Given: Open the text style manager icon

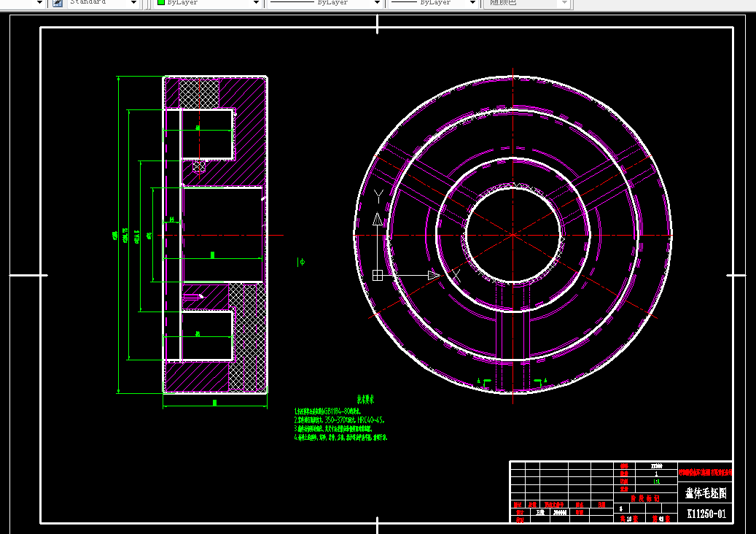Looking at the screenshot, I should coord(58,3).
